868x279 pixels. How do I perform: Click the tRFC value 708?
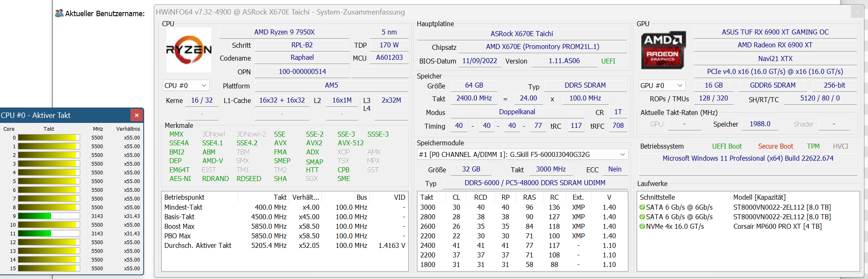coord(618,125)
